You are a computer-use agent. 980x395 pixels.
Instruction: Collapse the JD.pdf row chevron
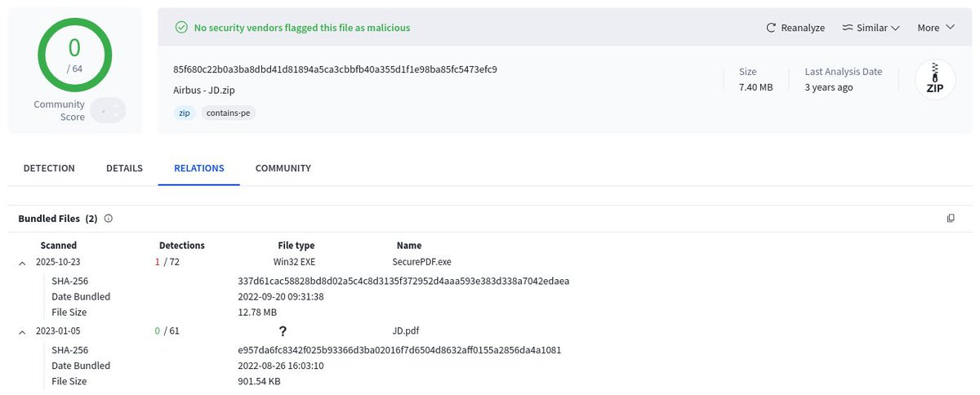coord(21,331)
